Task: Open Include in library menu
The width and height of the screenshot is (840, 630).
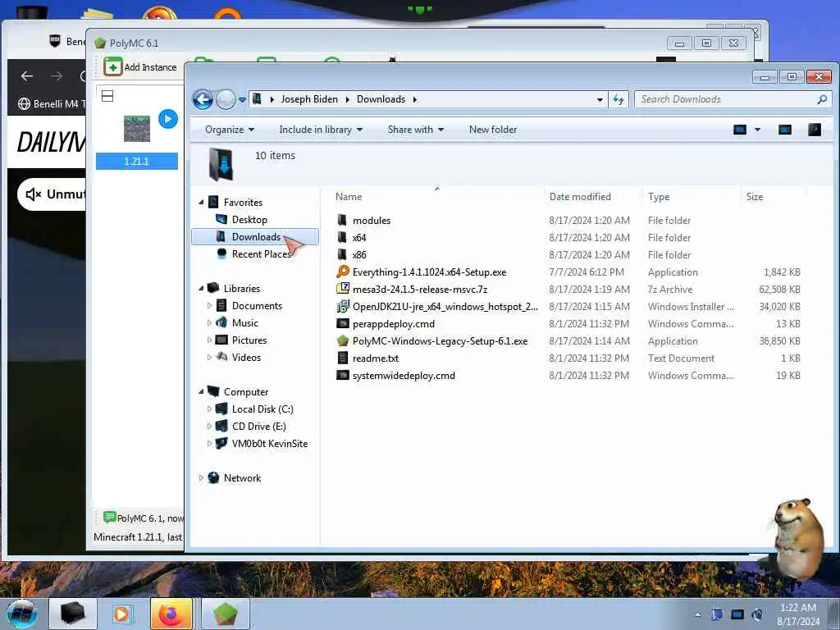Action: pos(321,130)
